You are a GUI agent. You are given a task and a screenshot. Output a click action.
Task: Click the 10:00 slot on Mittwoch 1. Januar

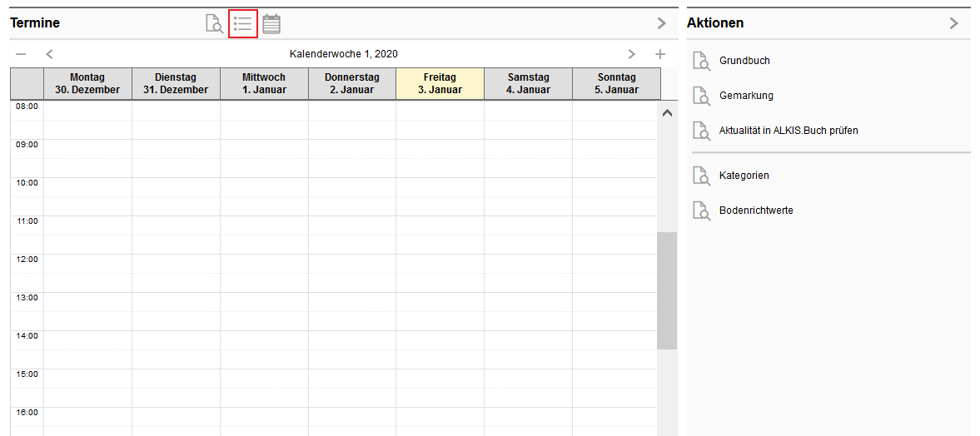264,187
